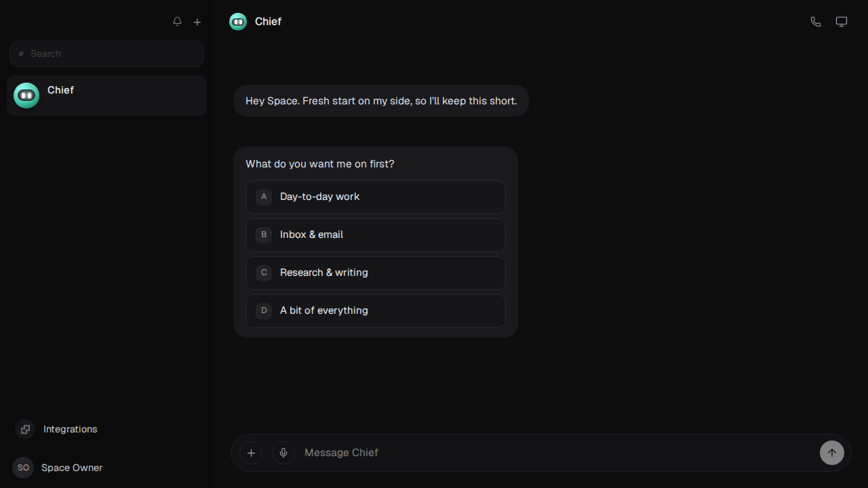Choose option B Inbox & email
The height and width of the screenshot is (488, 868).
pyautogui.click(x=376, y=235)
